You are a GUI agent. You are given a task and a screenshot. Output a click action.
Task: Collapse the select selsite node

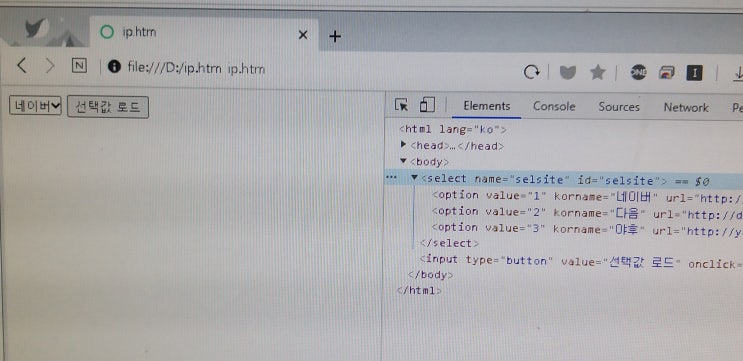414,177
